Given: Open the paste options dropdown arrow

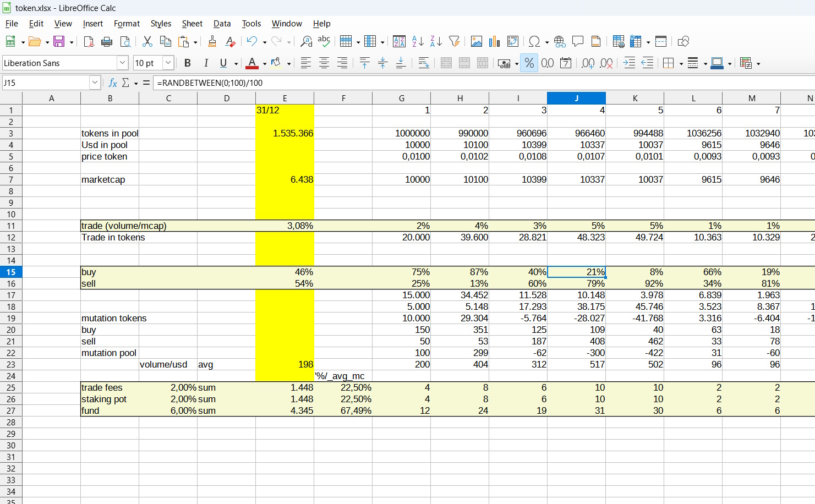Looking at the screenshot, I should coord(195,42).
